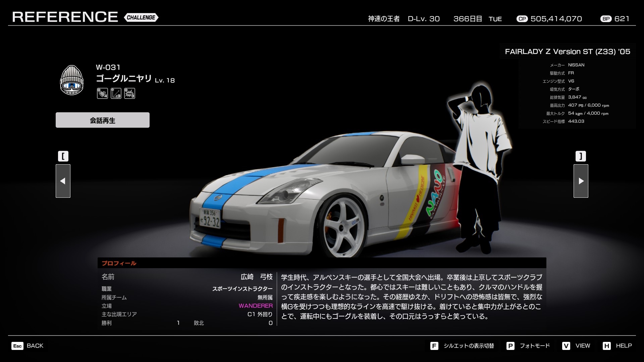
Task: Open フォトモード photo mode
Action: pos(534,346)
